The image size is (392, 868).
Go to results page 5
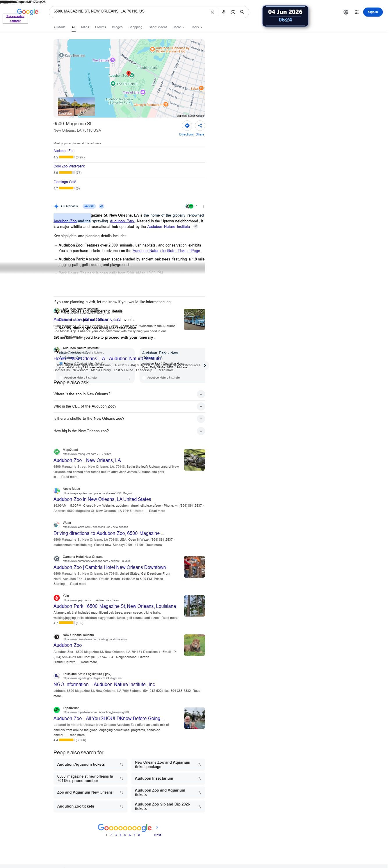coord(127,845)
